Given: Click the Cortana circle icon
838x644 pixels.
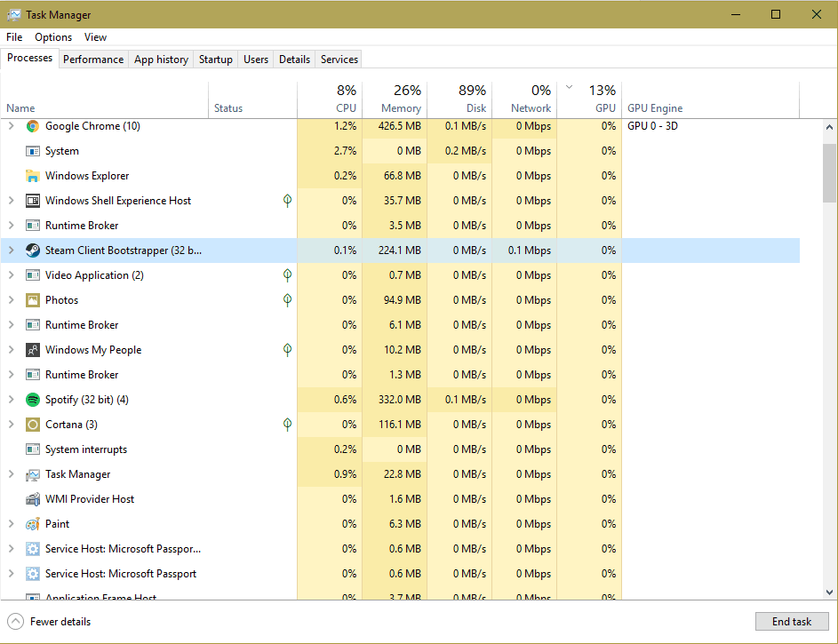Looking at the screenshot, I should tap(33, 425).
